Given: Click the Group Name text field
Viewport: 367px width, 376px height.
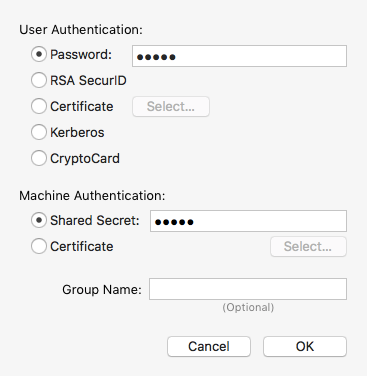Looking at the screenshot, I should [x=248, y=289].
